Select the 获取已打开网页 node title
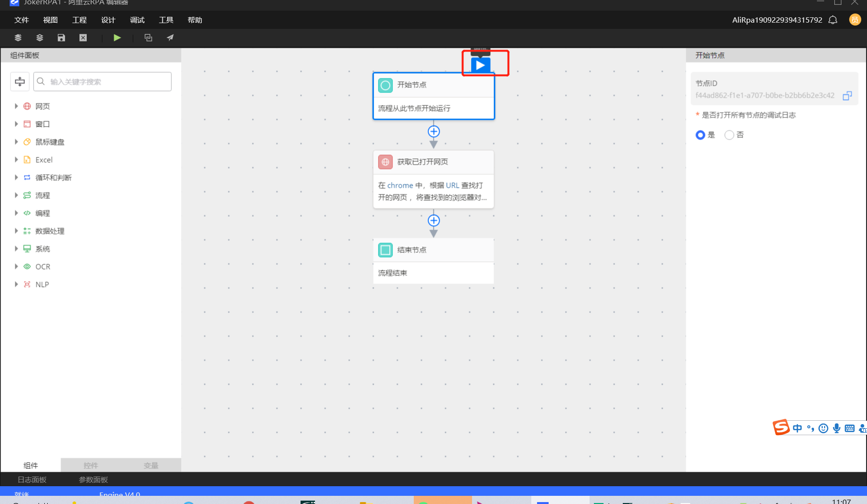The width and height of the screenshot is (867, 504). pyautogui.click(x=422, y=162)
